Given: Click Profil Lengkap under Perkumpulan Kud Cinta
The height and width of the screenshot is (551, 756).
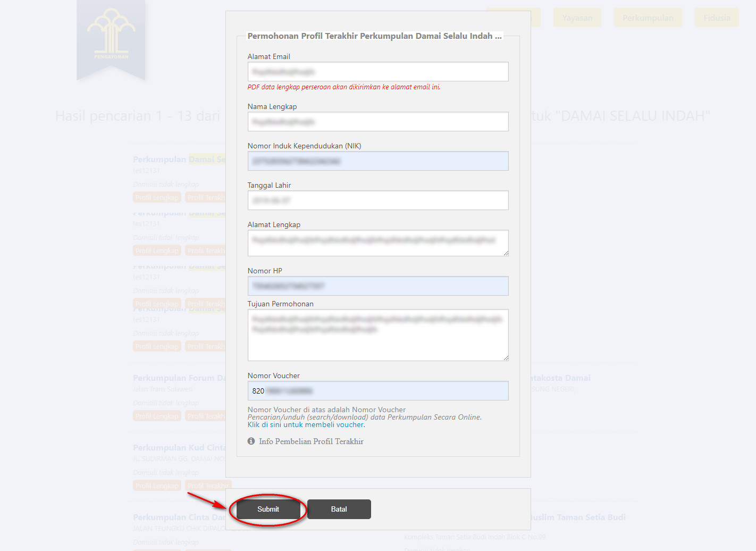Looking at the screenshot, I should pos(157,486).
